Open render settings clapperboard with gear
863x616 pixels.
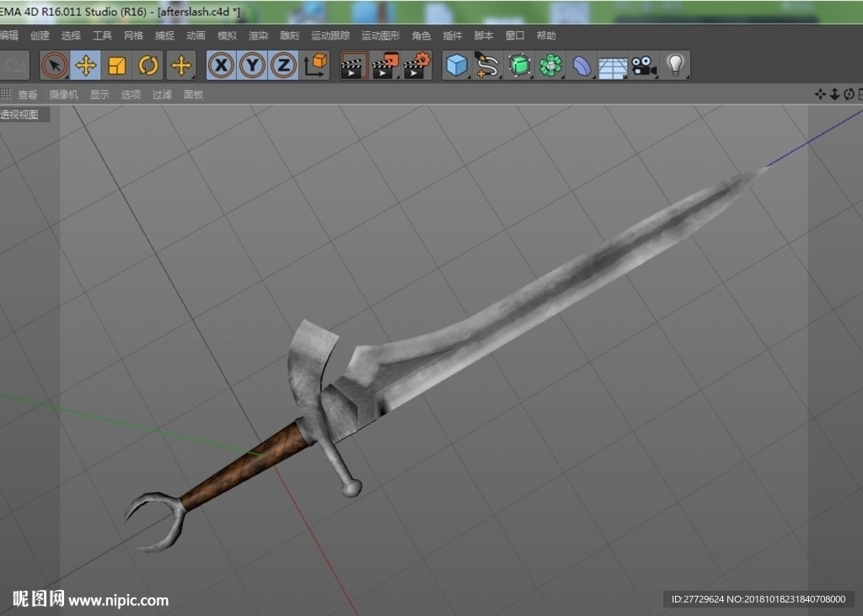(x=417, y=66)
